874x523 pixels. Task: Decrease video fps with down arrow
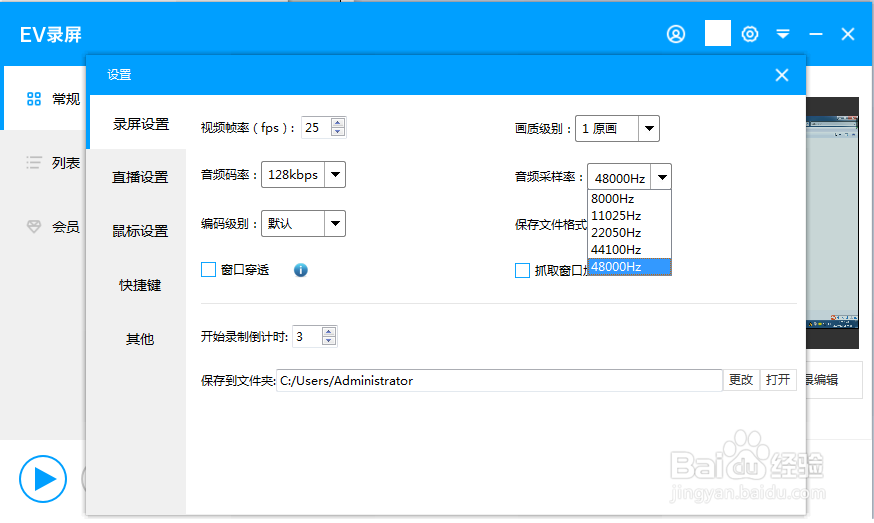coord(338,132)
